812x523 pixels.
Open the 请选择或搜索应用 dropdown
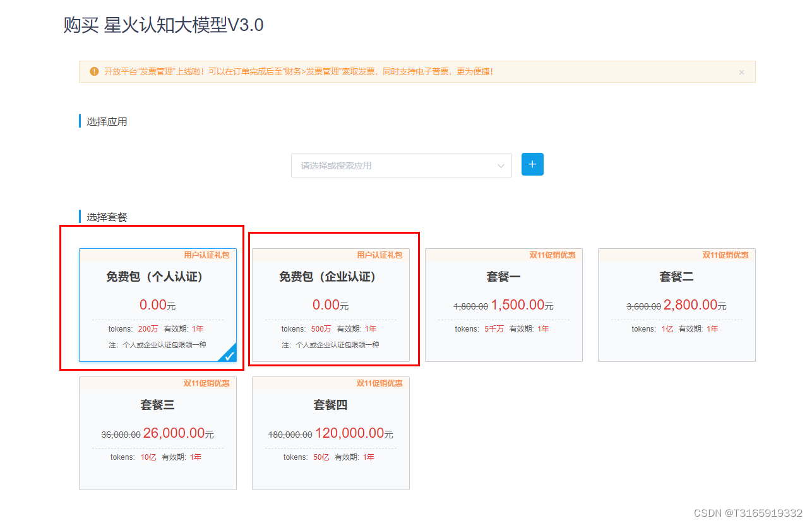pyautogui.click(x=402, y=165)
